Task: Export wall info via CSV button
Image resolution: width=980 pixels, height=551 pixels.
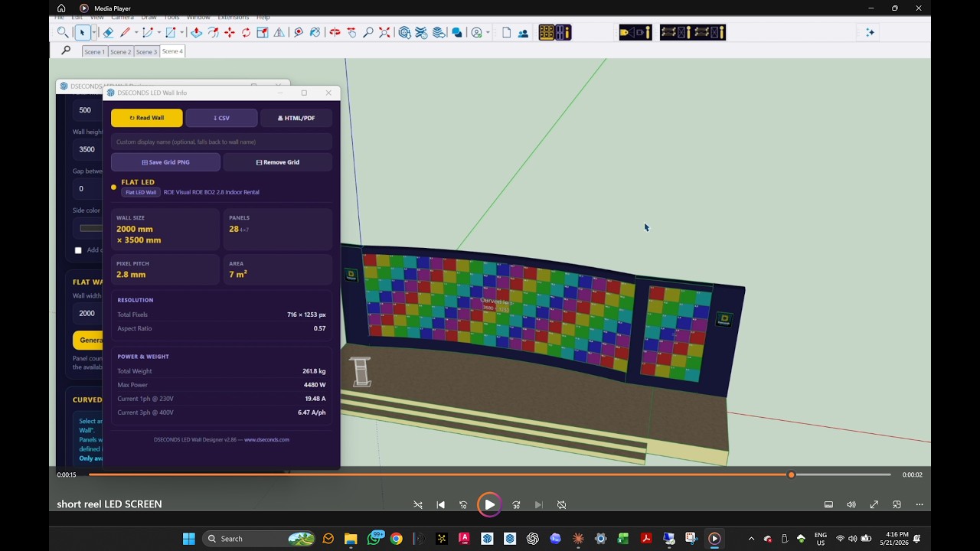Action: coord(221,118)
